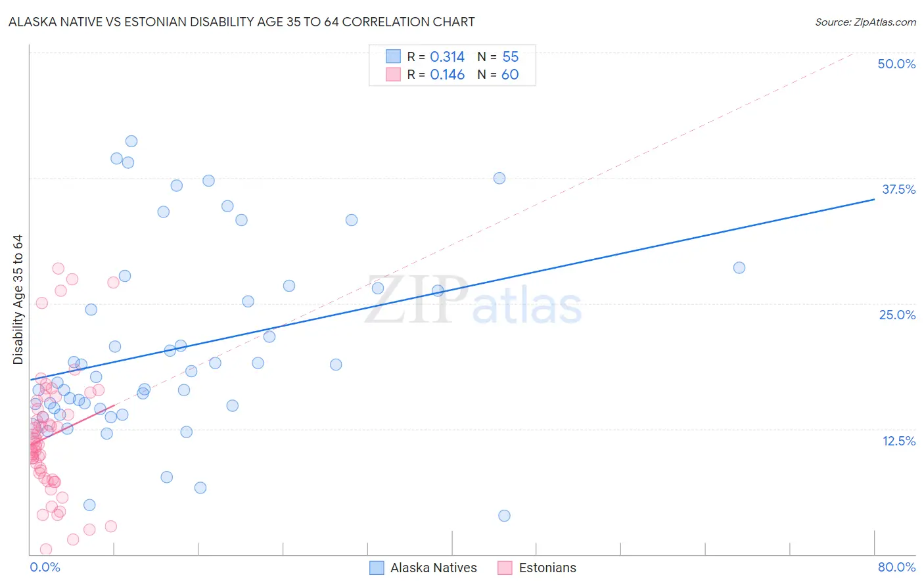Click the 80.0% x-axis label
Viewport: 924px width, 586px height.
pos(896,567)
